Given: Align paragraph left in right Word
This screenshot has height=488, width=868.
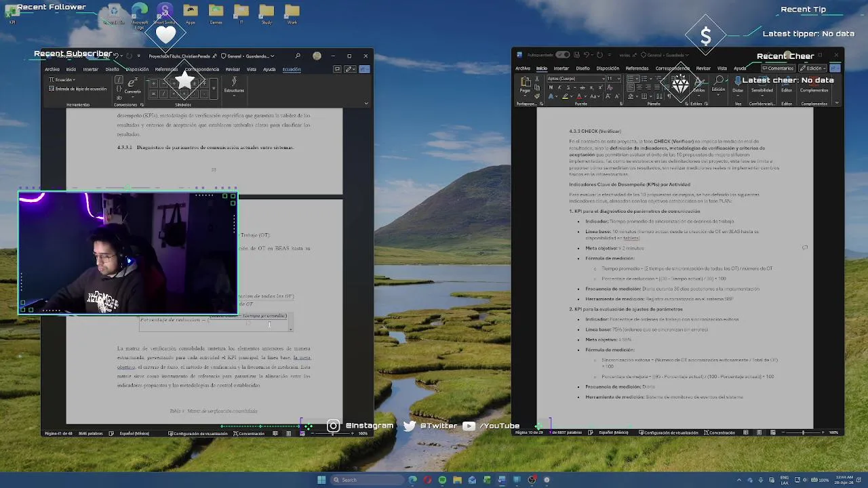Looking at the screenshot, I should [631, 87].
